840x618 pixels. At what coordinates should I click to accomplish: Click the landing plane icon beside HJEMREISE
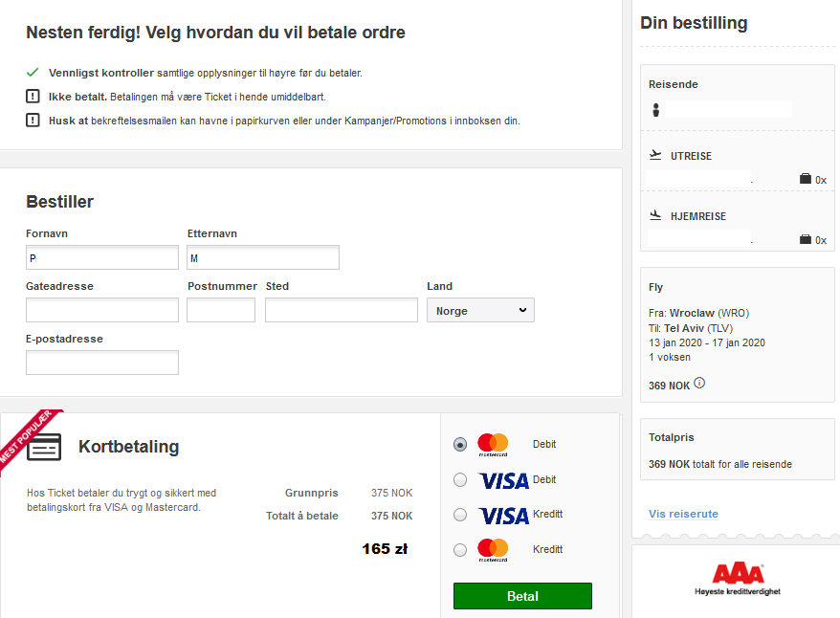point(655,215)
